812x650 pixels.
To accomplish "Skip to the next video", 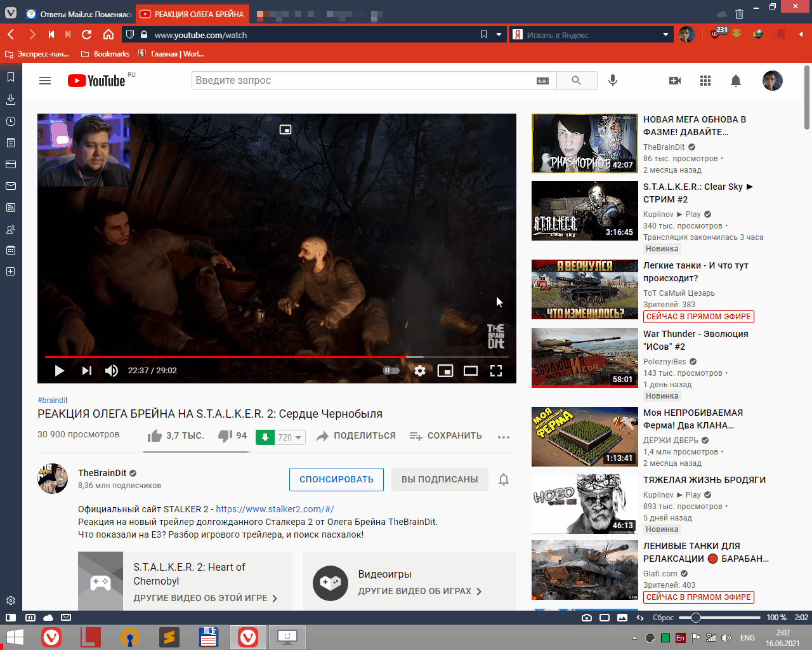I will pos(87,371).
